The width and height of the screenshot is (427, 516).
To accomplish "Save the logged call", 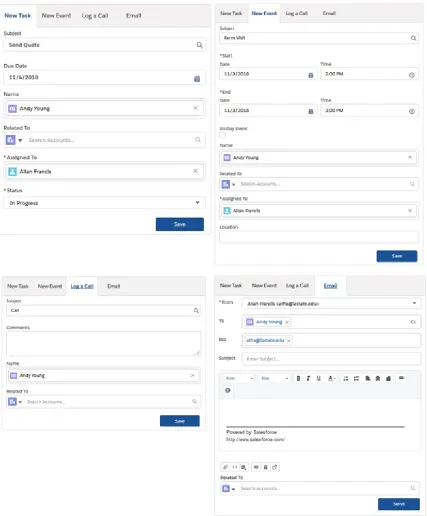I will click(x=180, y=421).
